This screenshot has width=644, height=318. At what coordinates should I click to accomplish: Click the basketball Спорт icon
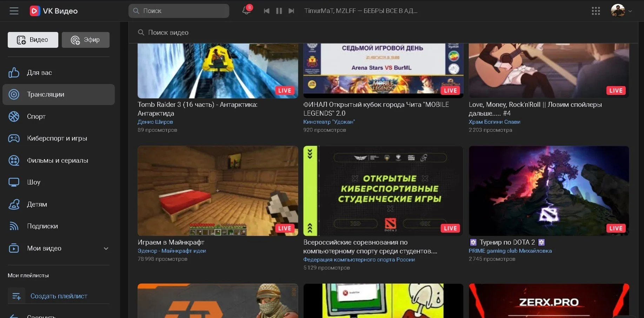tap(14, 116)
